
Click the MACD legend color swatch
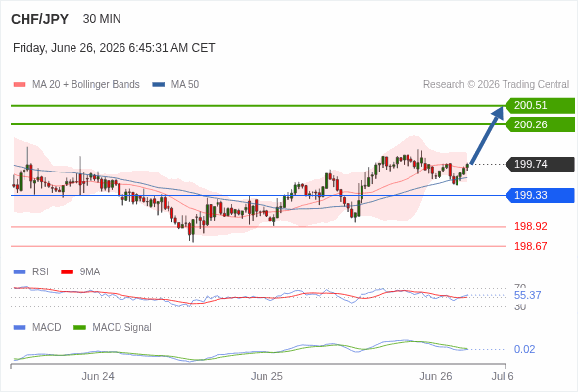(20, 328)
